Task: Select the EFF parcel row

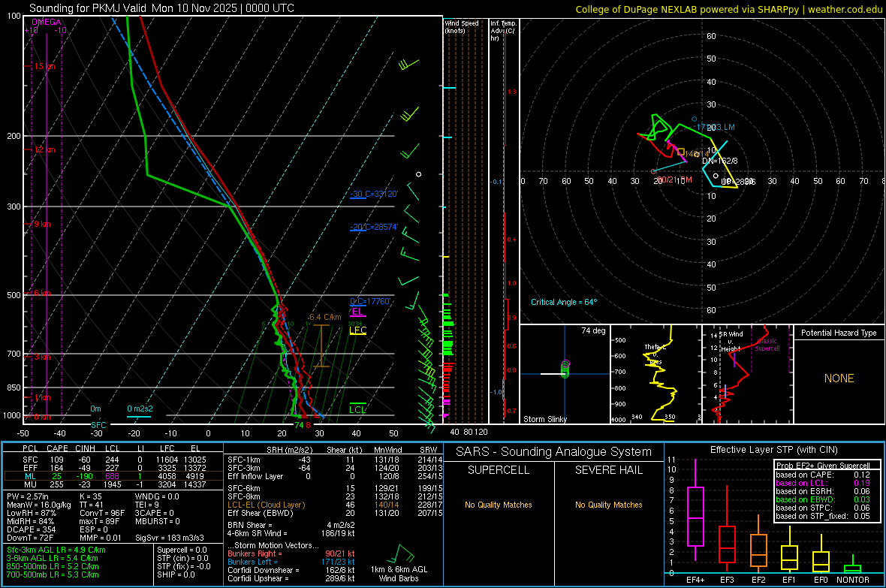Action: click(x=113, y=468)
